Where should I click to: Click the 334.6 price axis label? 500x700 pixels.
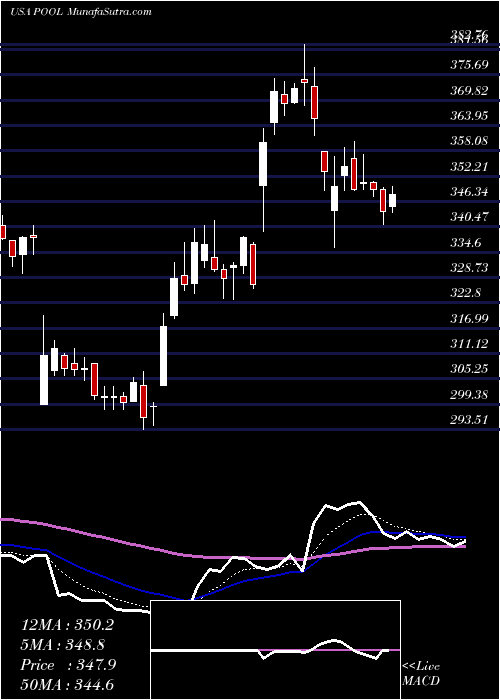tap(465, 243)
